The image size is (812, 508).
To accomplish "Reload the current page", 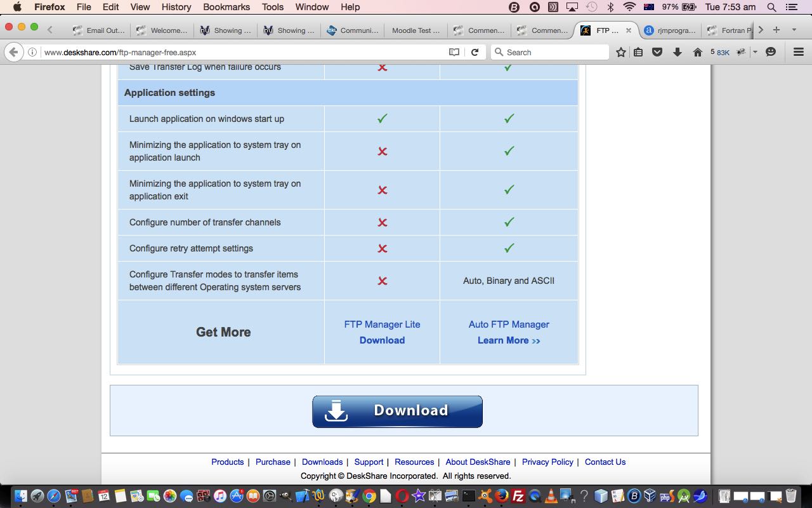I will (x=475, y=52).
